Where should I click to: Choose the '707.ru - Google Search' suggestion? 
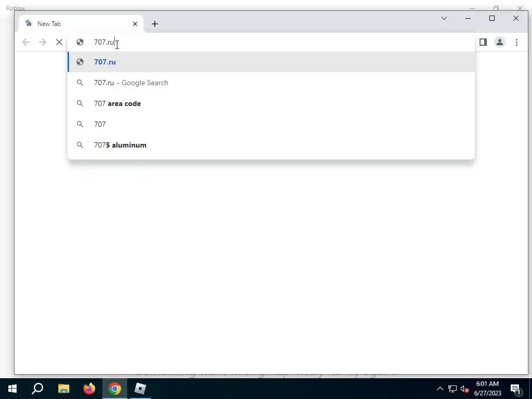(271, 83)
